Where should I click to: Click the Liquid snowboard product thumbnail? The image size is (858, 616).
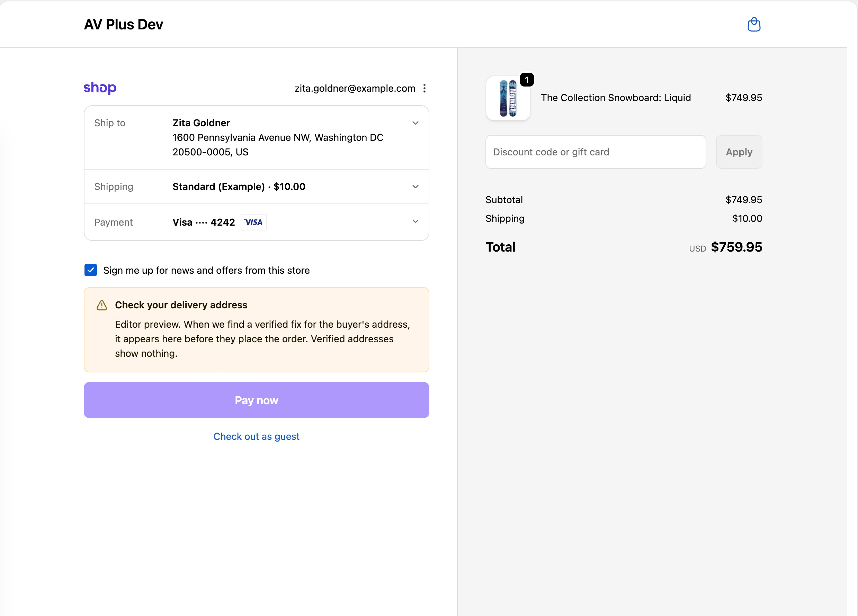pos(508,98)
